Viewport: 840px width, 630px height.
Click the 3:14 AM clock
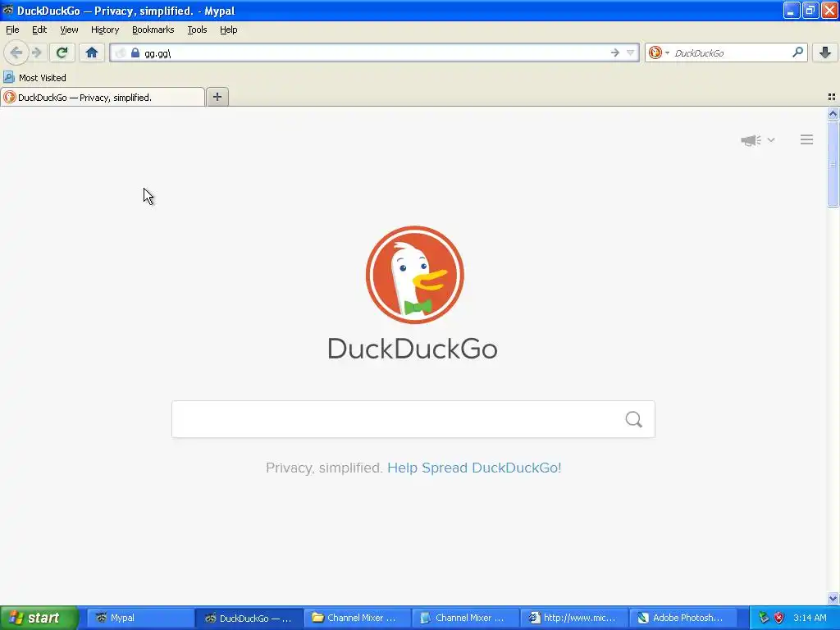(x=810, y=618)
